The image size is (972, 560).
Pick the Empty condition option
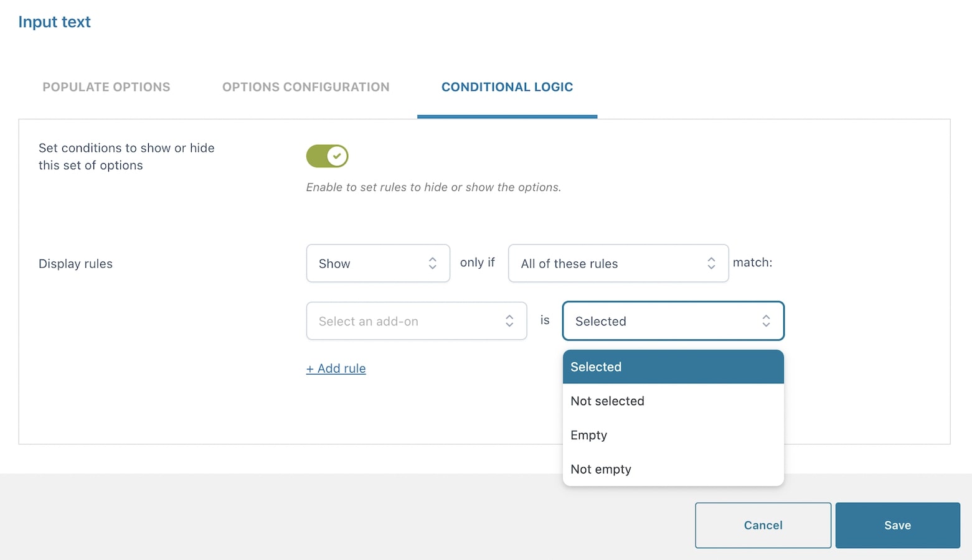click(673, 436)
